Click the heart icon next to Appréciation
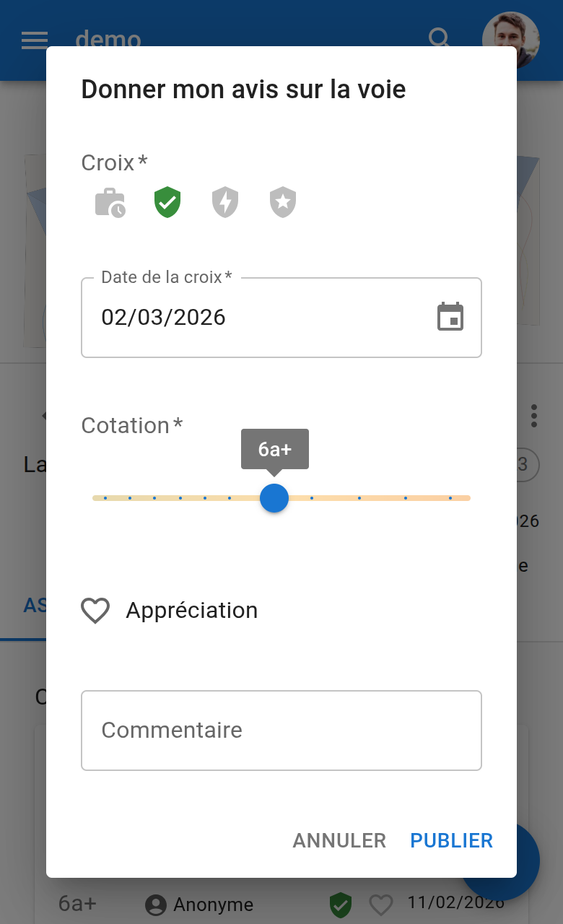 [95, 610]
